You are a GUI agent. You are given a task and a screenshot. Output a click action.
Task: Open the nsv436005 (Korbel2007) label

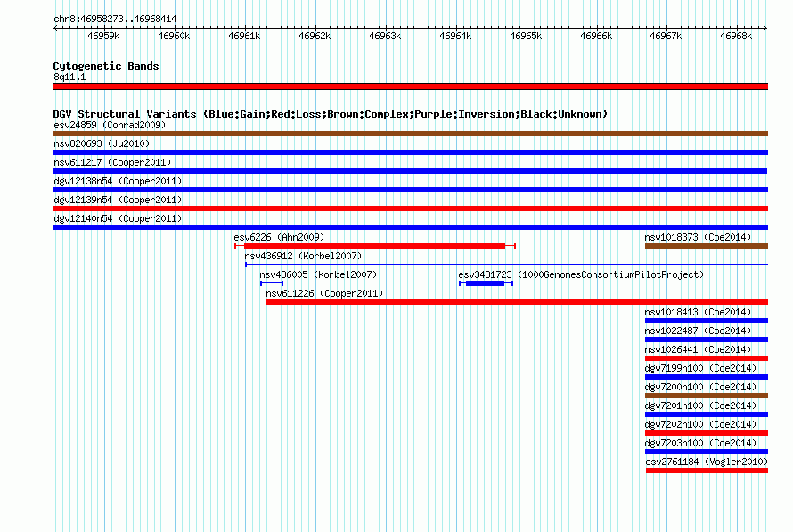click(x=318, y=274)
